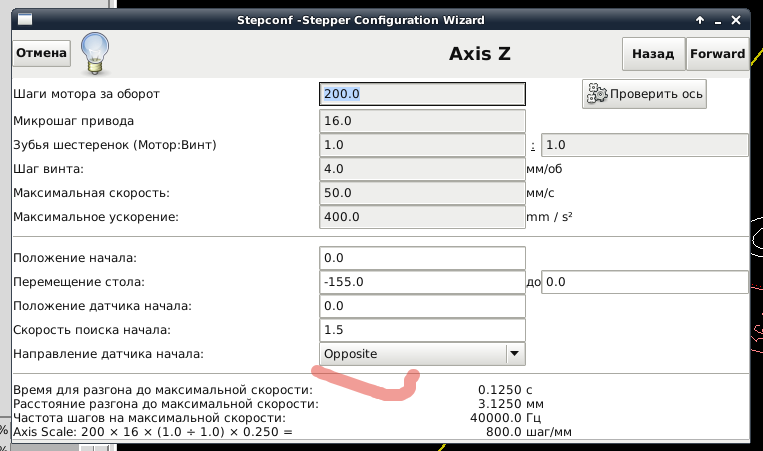Click the Скорость поиска начала field
Viewport: 763px width, 451px height.
tap(422, 330)
